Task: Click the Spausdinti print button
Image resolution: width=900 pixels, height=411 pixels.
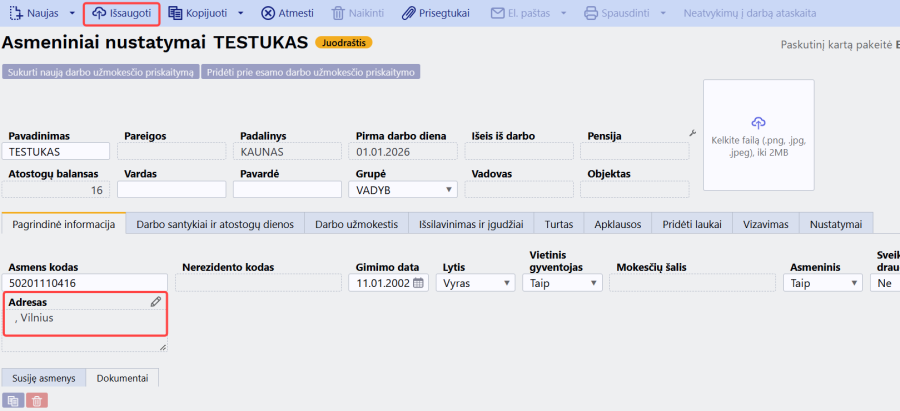Action: click(x=619, y=13)
